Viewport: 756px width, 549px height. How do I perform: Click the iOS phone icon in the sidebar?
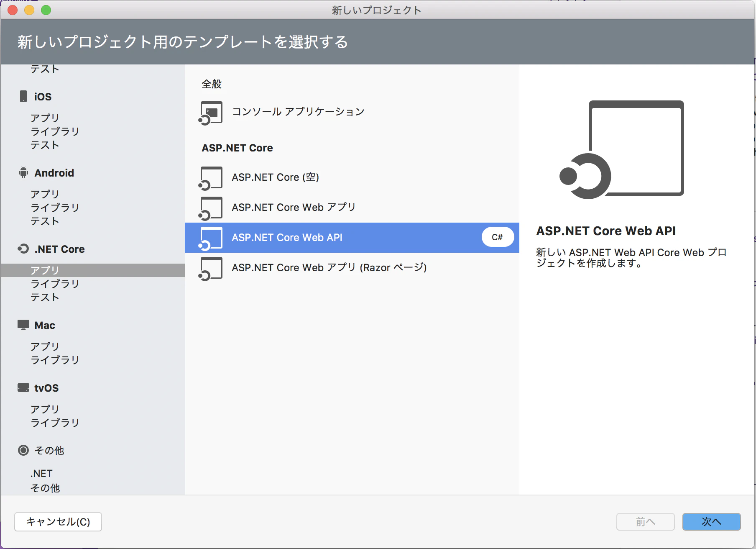tap(23, 96)
